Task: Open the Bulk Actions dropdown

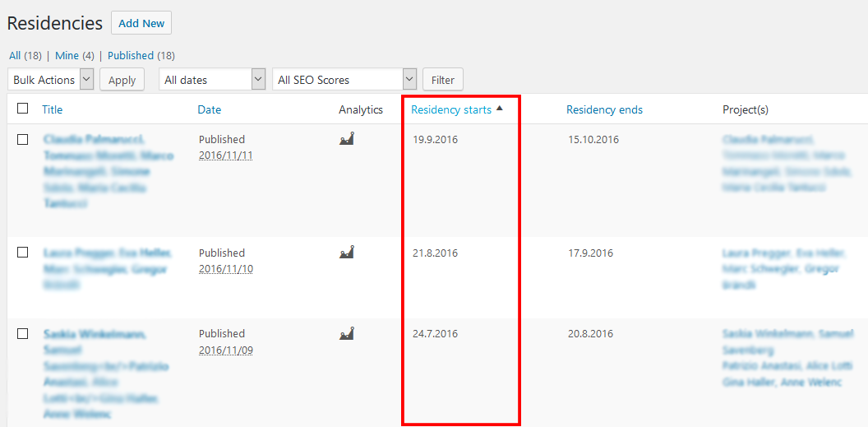Action: tap(51, 80)
